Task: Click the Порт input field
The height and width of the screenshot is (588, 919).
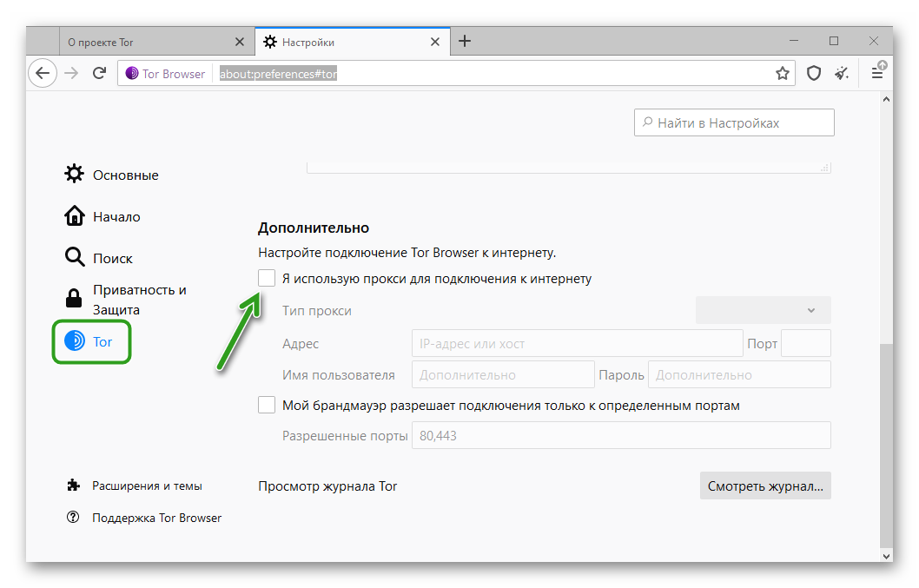Action: pyautogui.click(x=806, y=343)
